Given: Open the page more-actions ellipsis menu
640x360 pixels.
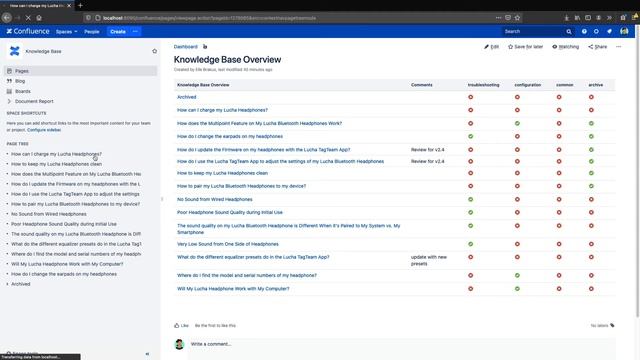Looking at the screenshot, I should pos(618,47).
